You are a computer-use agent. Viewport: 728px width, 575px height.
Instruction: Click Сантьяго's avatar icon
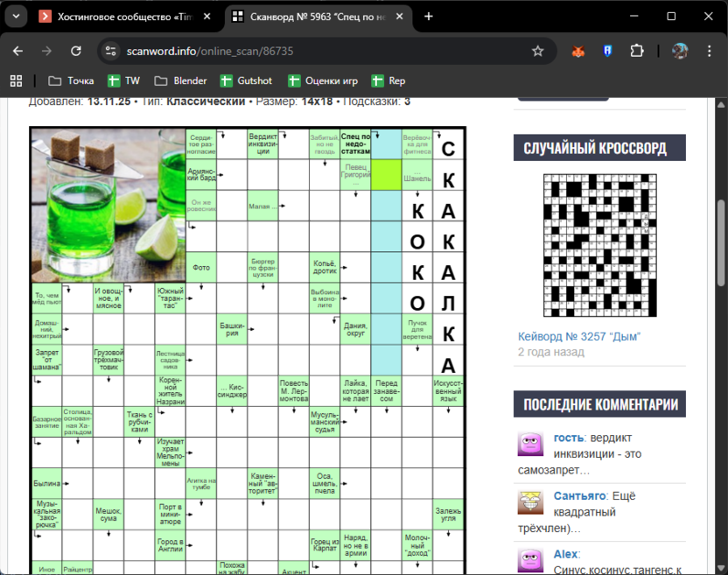(530, 502)
